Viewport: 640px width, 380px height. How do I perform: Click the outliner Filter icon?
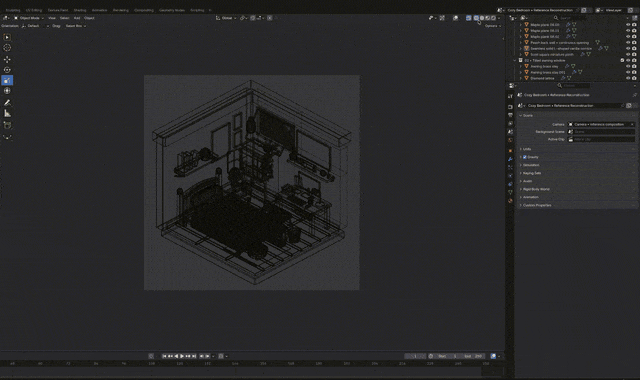629,18
